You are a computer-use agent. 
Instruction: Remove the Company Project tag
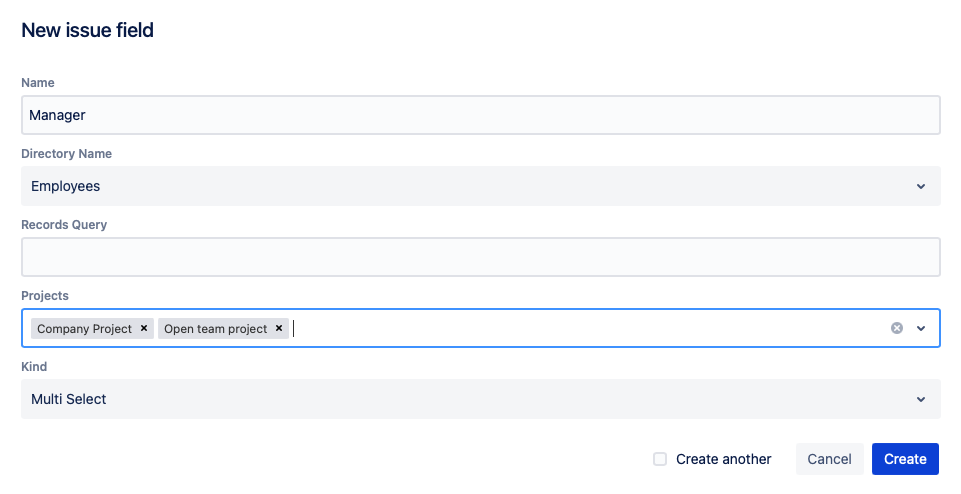point(144,328)
